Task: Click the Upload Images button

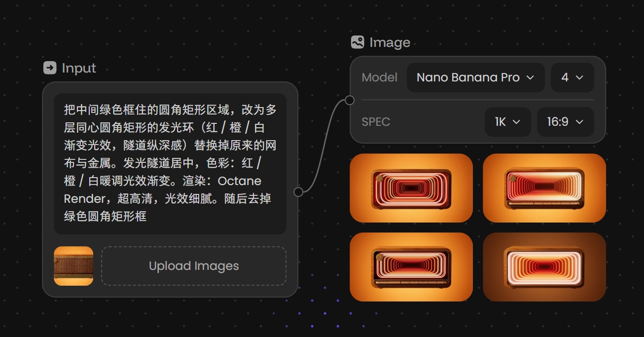Action: point(194,266)
